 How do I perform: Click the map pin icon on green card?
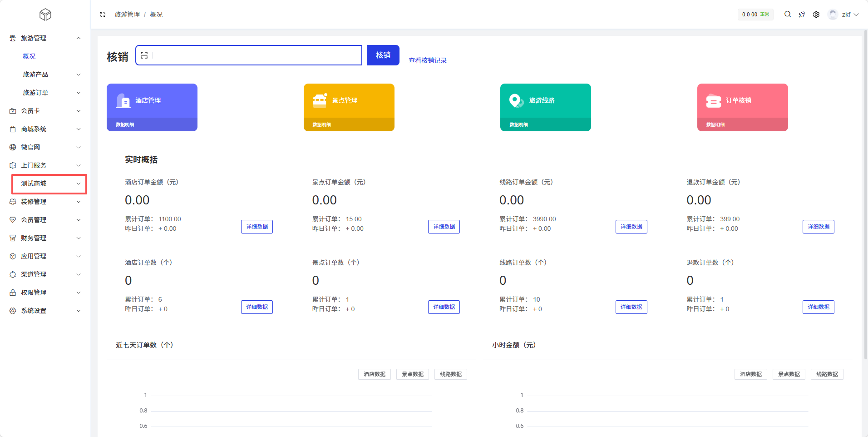click(516, 100)
